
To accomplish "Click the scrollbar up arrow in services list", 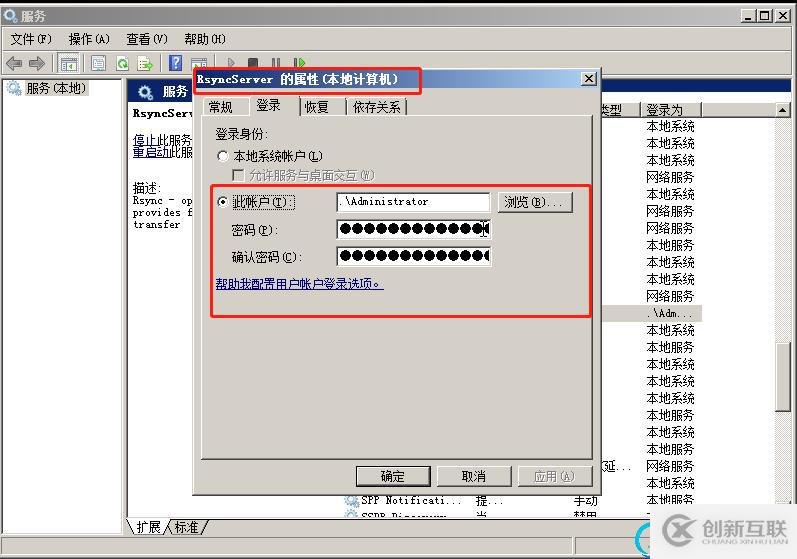I will pos(783,110).
